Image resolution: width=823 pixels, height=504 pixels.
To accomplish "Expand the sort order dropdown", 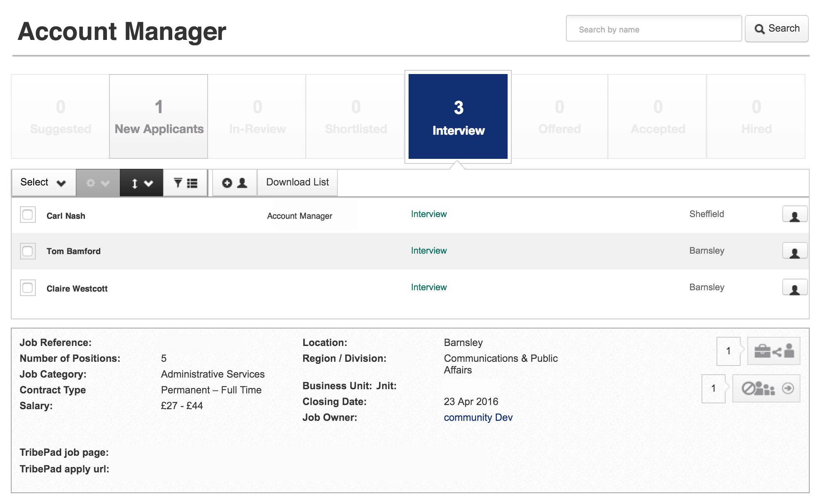I will (141, 183).
